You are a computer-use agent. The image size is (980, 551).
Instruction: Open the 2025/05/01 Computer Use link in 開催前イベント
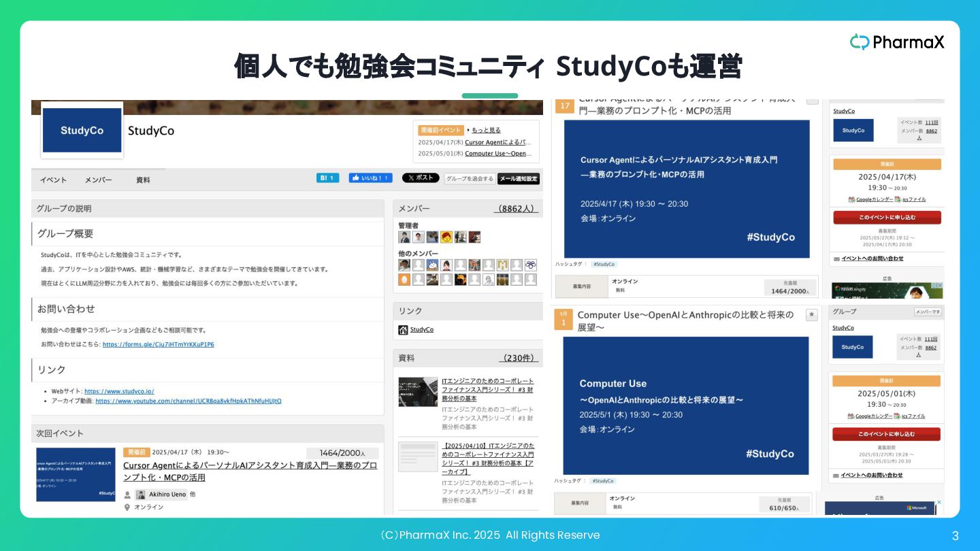[498, 153]
